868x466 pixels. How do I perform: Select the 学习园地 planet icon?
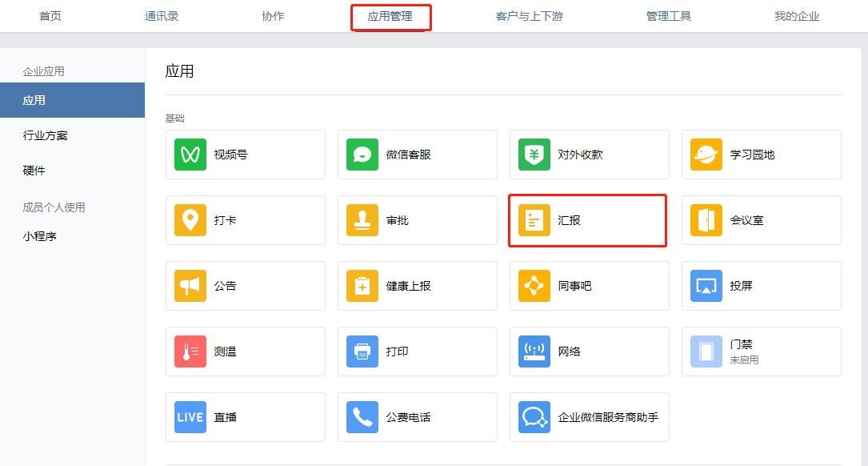706,155
